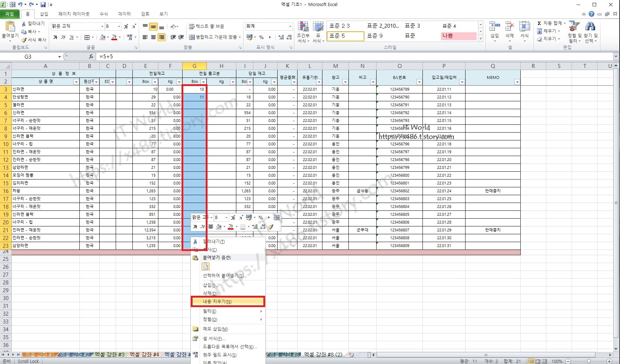Viewport: 620px width, 364px height.
Task: Open 조건부 서식 conditional formatting
Action: (x=303, y=32)
